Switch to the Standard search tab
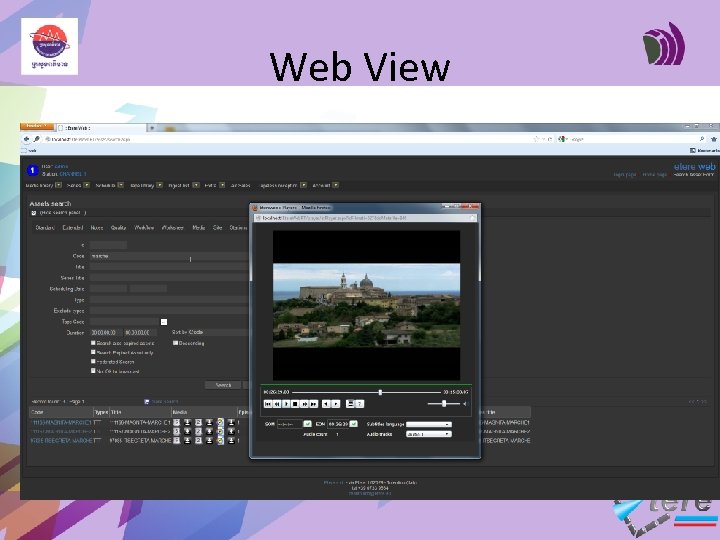 coord(45,227)
